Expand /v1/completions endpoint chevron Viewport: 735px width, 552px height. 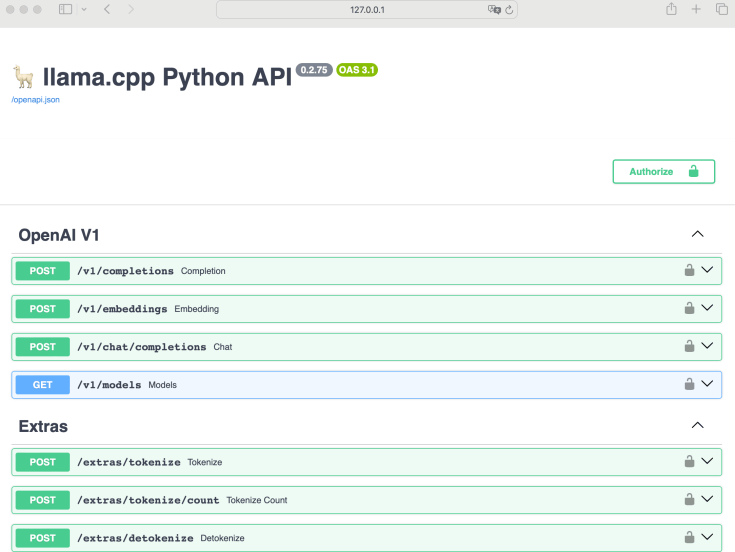tap(707, 269)
